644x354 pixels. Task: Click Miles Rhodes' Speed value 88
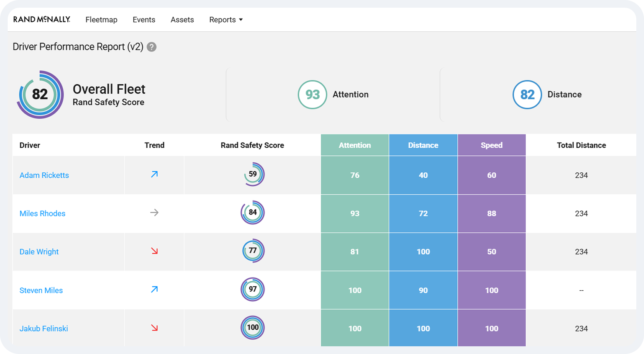(492, 213)
